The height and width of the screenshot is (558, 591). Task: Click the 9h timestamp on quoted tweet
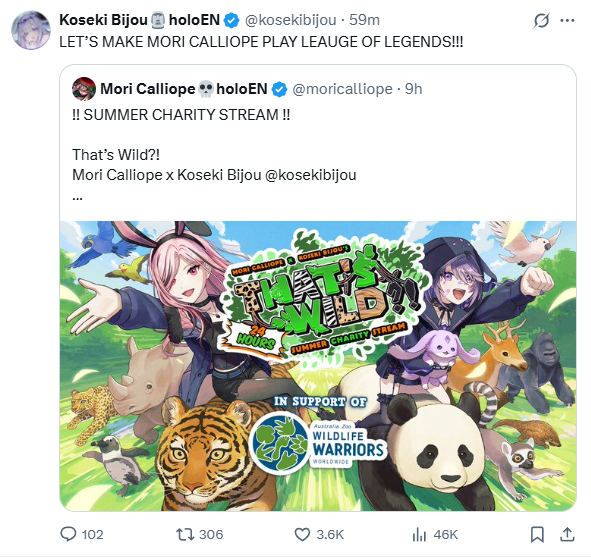coord(413,89)
